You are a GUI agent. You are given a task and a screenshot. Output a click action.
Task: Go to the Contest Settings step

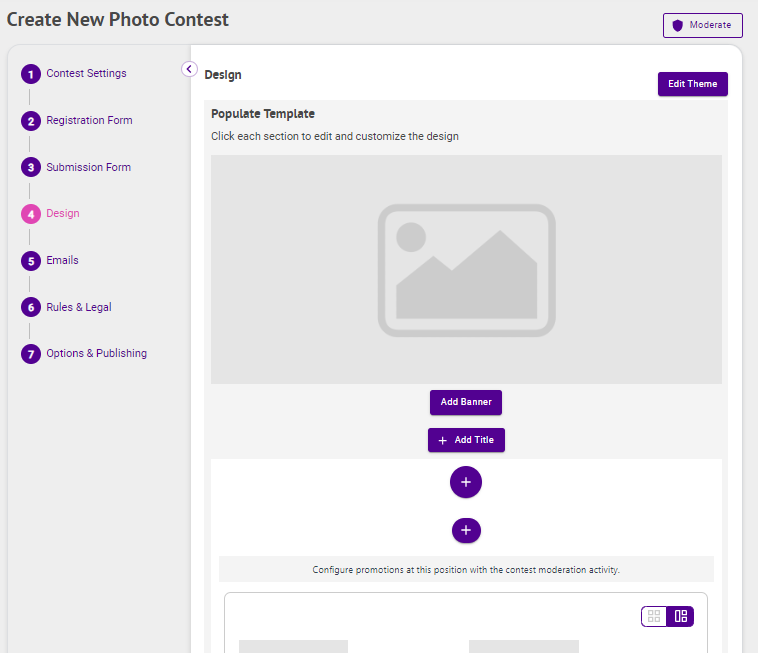[86, 73]
